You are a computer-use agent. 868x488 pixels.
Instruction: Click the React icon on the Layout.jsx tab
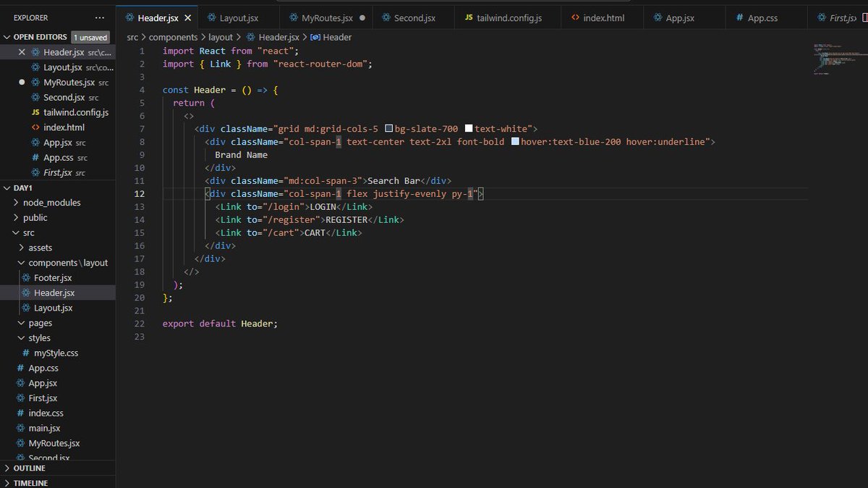(x=212, y=17)
